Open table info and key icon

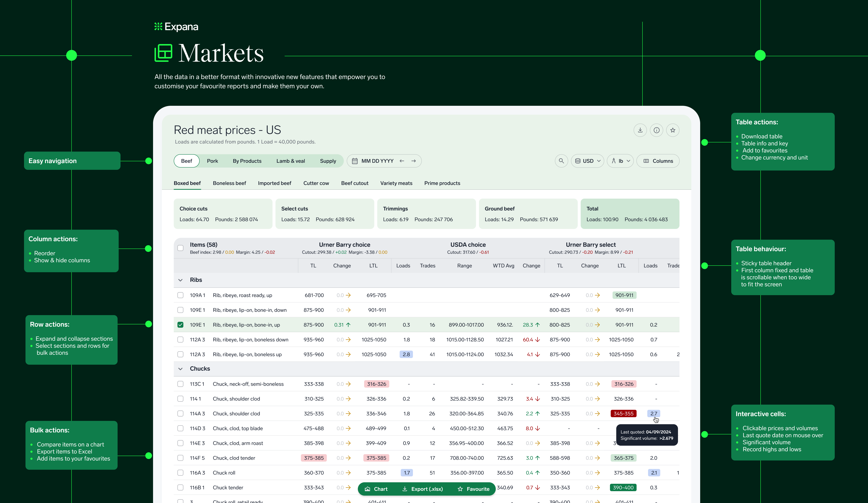tap(657, 130)
